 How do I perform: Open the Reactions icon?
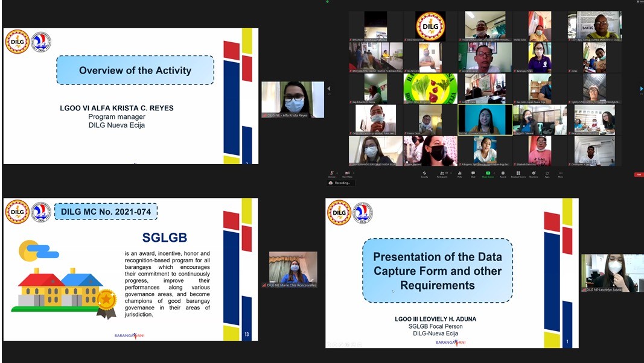click(x=534, y=174)
